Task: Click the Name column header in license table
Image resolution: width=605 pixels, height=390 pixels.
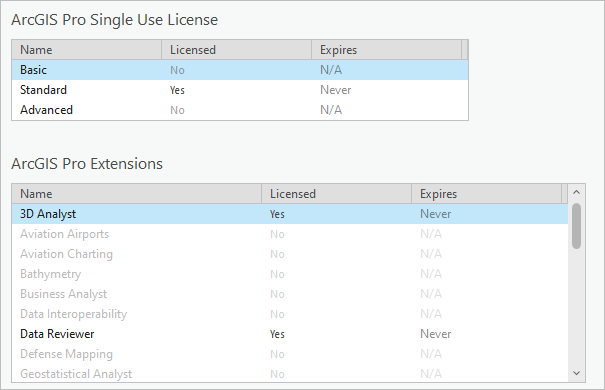Action: point(86,50)
